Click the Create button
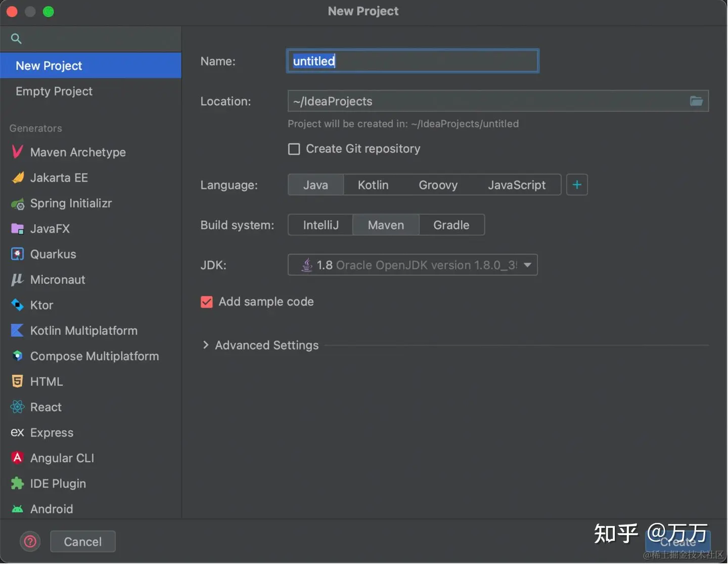 coord(677,542)
